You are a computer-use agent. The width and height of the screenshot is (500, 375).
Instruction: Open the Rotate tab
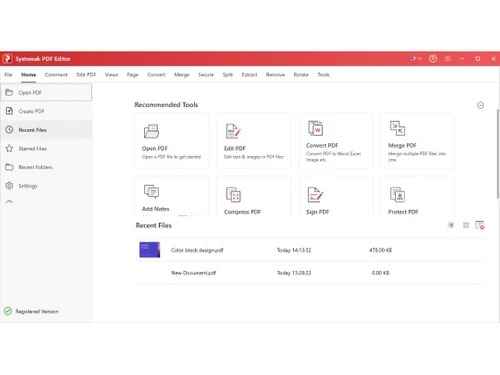click(x=301, y=75)
